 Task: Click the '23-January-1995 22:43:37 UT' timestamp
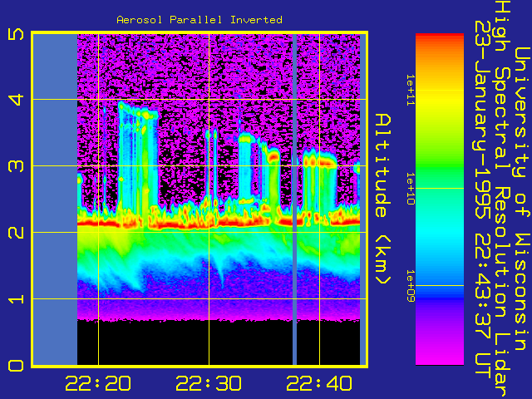483,199
